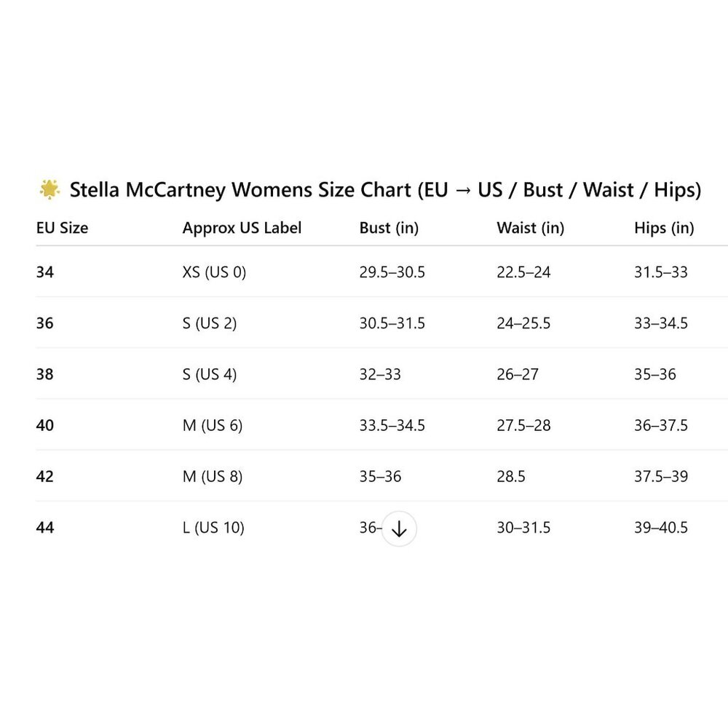Select EU size 42 row label
This screenshot has width=728, height=728.
45,476
